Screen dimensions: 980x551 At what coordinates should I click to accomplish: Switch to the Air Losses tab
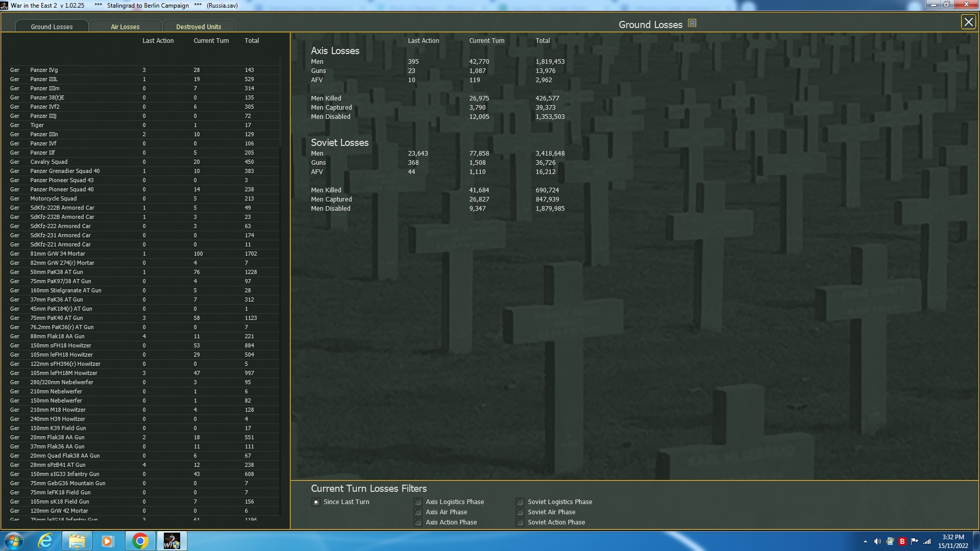pos(125,27)
